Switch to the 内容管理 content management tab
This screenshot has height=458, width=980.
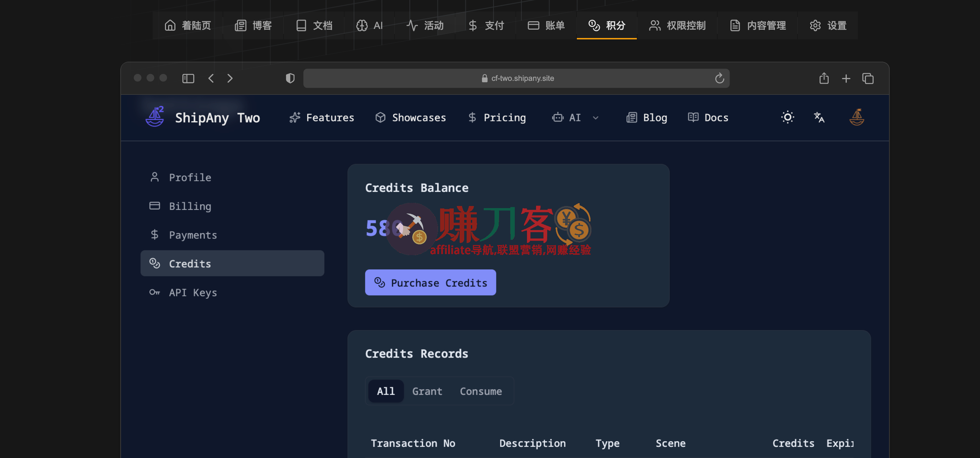[757, 25]
